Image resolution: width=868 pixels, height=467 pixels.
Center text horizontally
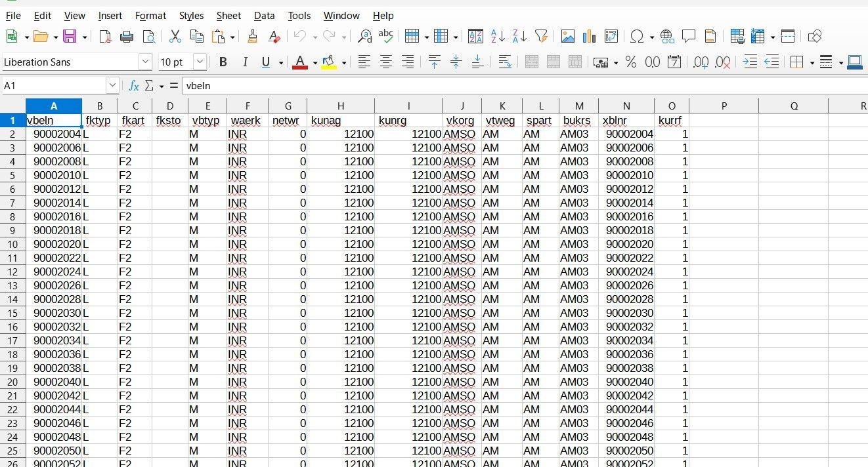[386, 62]
